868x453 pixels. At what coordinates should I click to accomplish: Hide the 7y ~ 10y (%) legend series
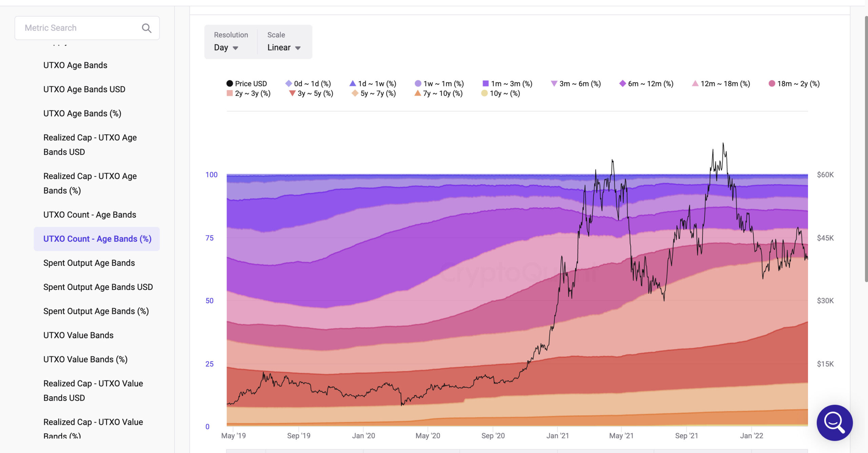point(438,93)
